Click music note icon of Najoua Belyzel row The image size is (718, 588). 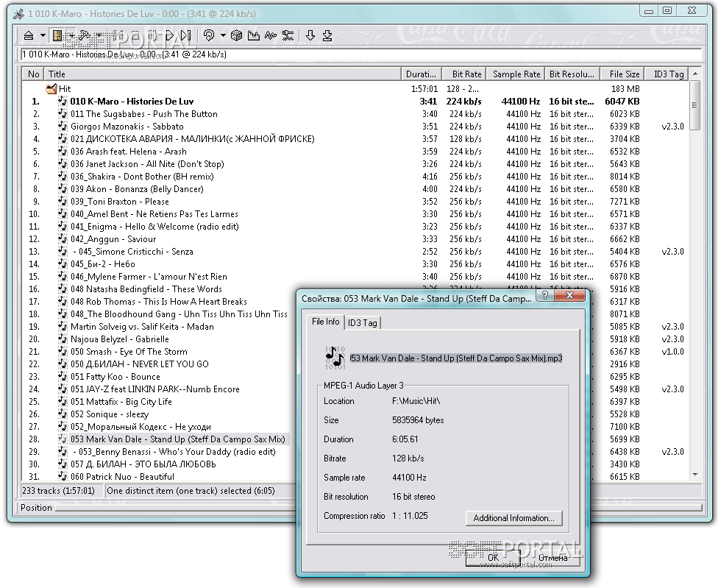tap(63, 339)
